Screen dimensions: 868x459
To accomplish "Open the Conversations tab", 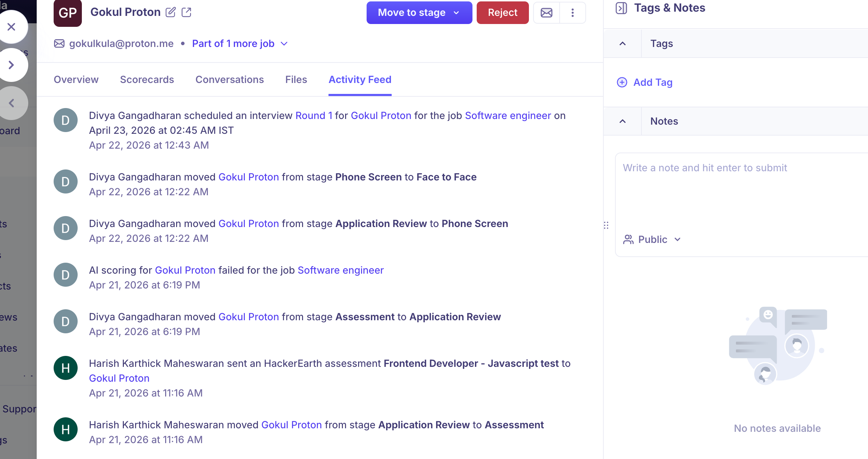I will pyautogui.click(x=229, y=79).
